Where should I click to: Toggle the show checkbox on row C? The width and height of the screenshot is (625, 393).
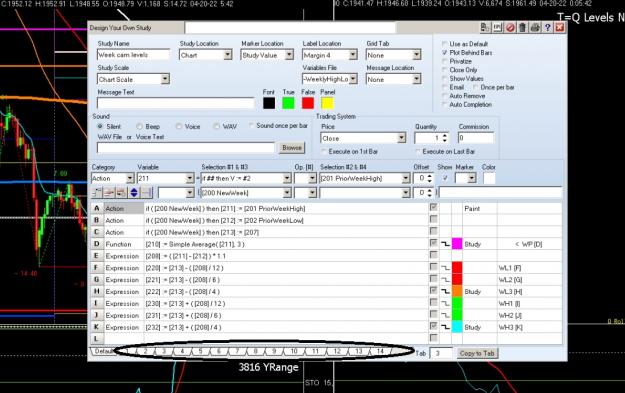click(x=433, y=231)
